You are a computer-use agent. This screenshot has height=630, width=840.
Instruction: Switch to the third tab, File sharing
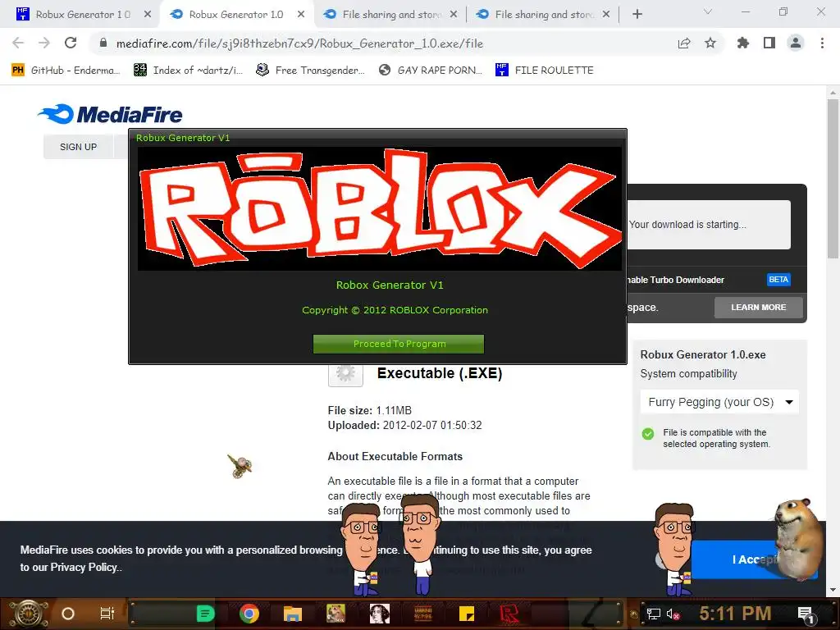[390, 15]
